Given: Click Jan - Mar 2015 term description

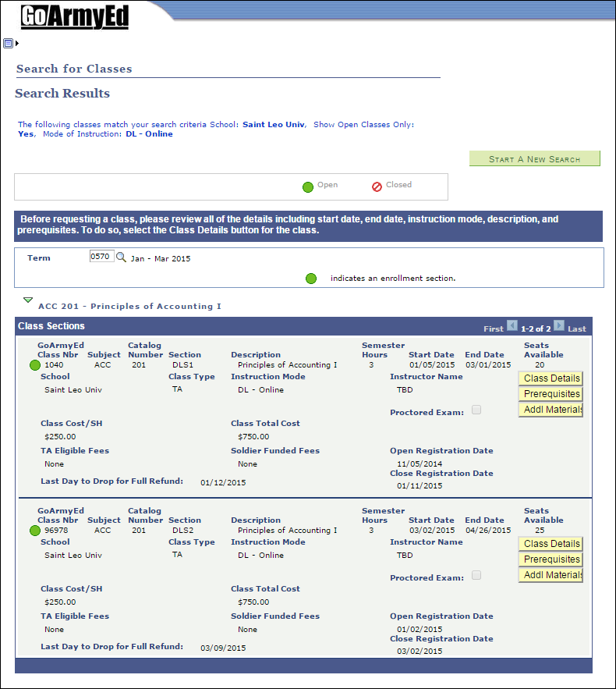Looking at the screenshot, I should [161, 259].
